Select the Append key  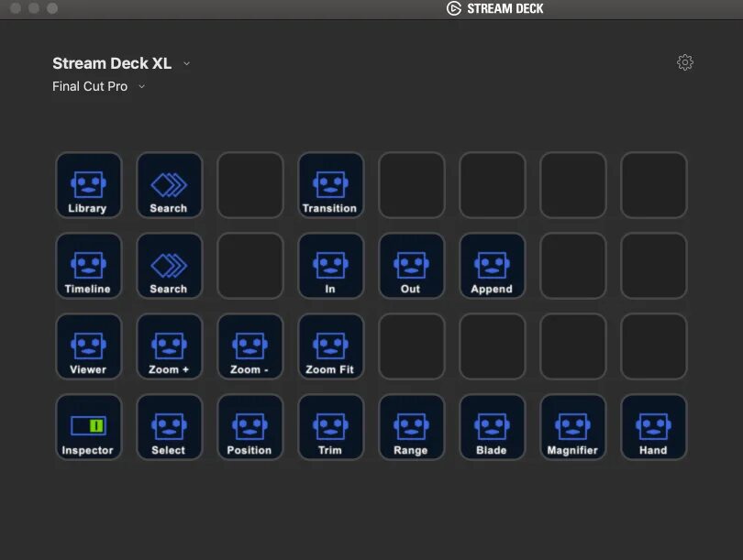(493, 266)
